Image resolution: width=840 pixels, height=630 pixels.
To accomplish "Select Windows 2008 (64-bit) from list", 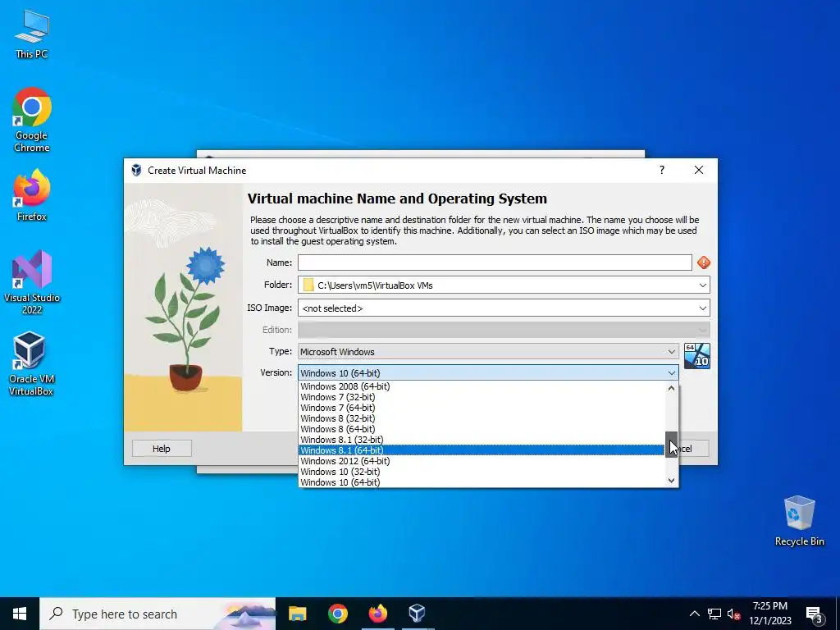I will [481, 386].
